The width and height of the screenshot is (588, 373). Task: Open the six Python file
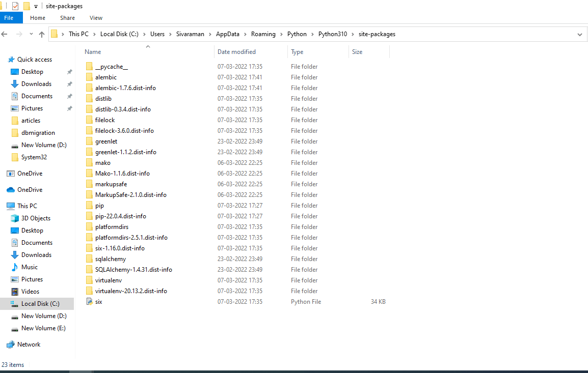pos(98,301)
